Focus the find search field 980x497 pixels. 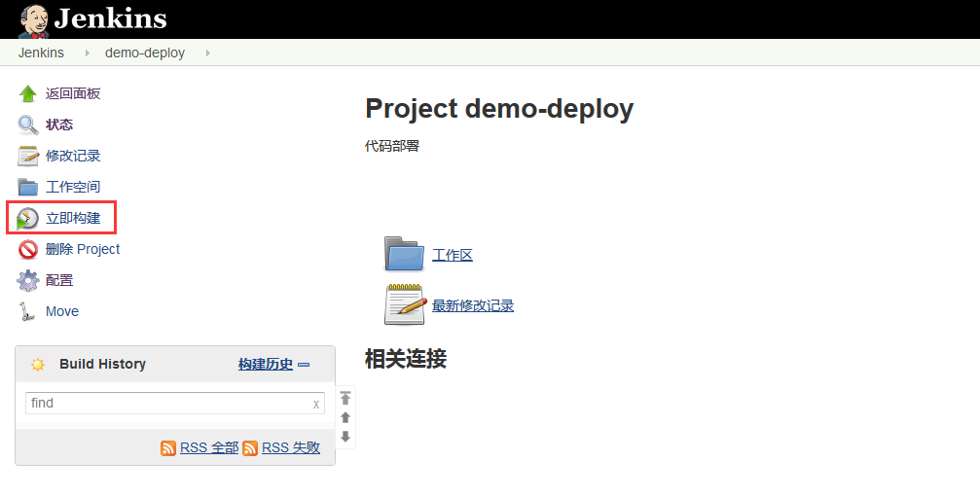(x=175, y=404)
